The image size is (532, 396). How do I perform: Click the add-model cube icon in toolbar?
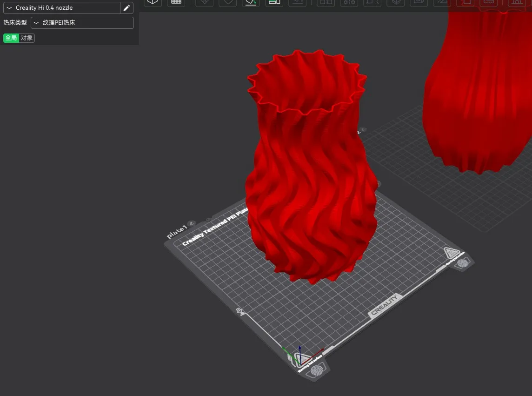(152, 2)
